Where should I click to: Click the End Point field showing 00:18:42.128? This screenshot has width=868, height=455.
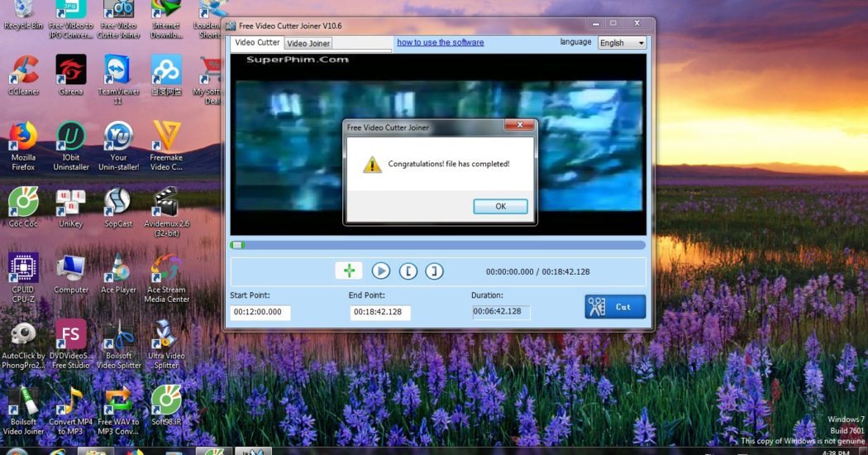point(380,312)
